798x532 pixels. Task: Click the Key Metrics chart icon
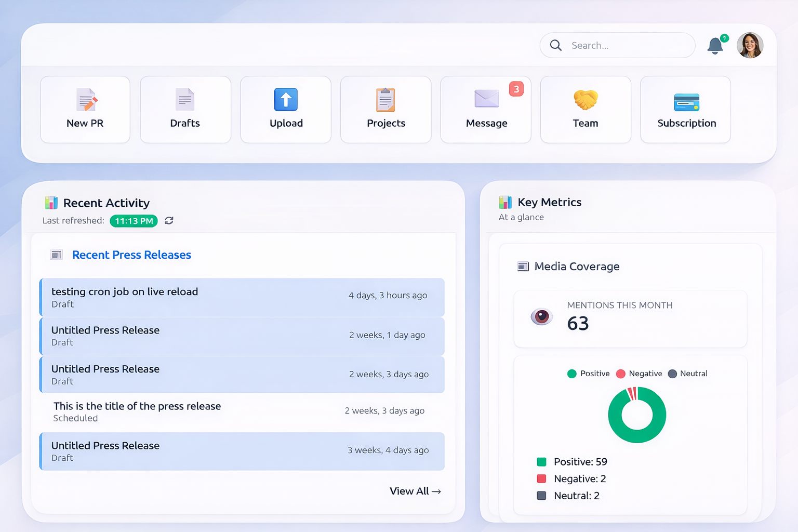coord(506,202)
